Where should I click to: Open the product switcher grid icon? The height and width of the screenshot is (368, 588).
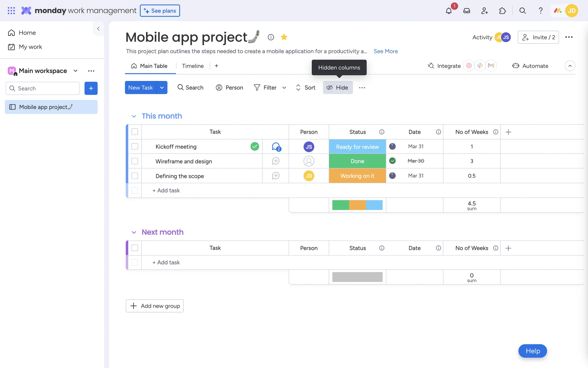tap(11, 11)
